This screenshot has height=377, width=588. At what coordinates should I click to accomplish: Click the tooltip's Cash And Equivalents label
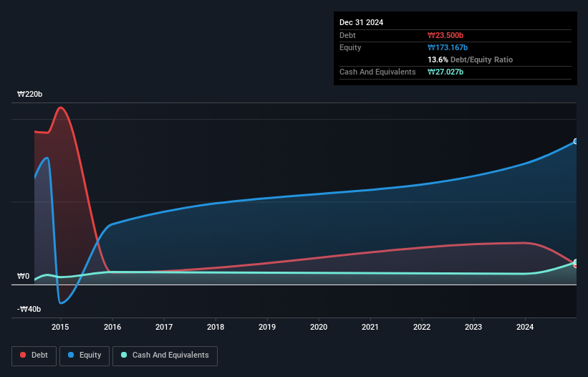pos(377,72)
